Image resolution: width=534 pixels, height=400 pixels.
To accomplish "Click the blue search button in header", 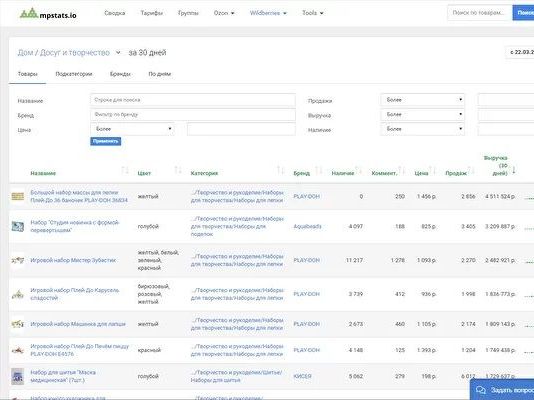I will coord(523,13).
